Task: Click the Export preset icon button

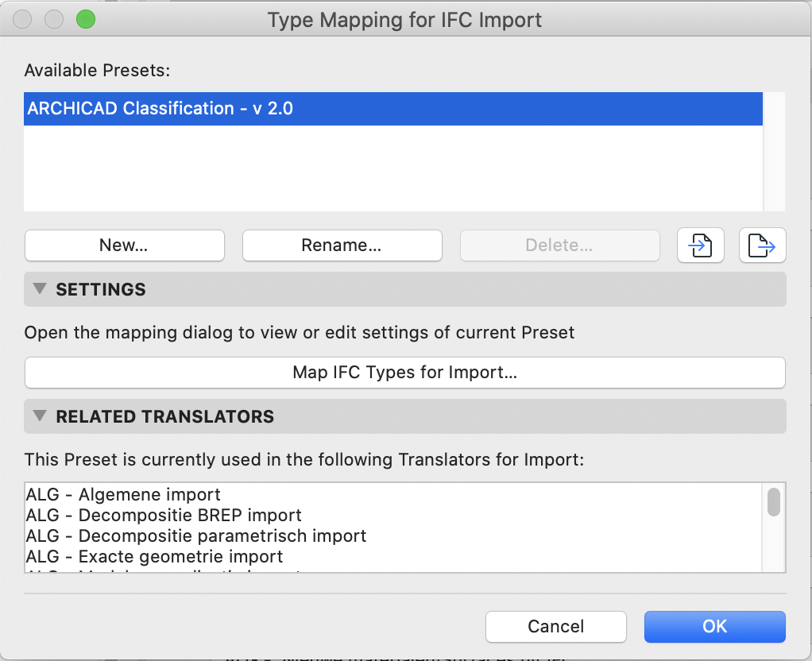Action: pyautogui.click(x=762, y=245)
